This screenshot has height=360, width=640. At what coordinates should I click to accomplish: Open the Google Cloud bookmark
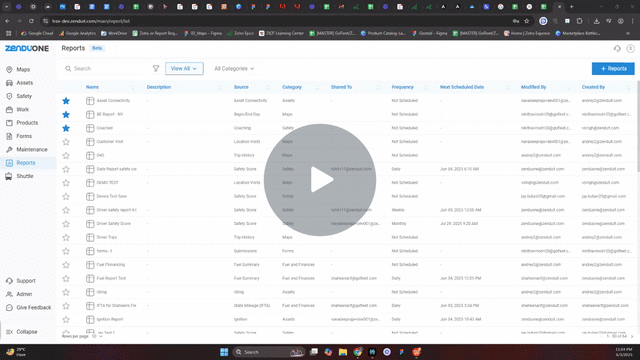[37, 33]
